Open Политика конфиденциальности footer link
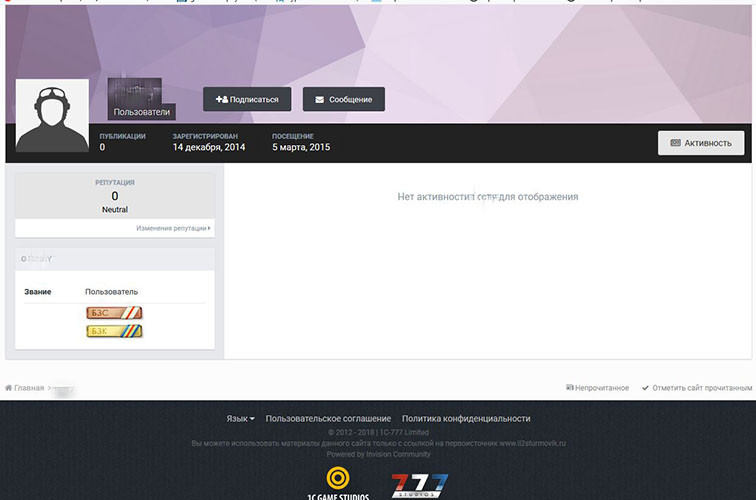Viewport: 756px width, 500px height. coord(466,419)
